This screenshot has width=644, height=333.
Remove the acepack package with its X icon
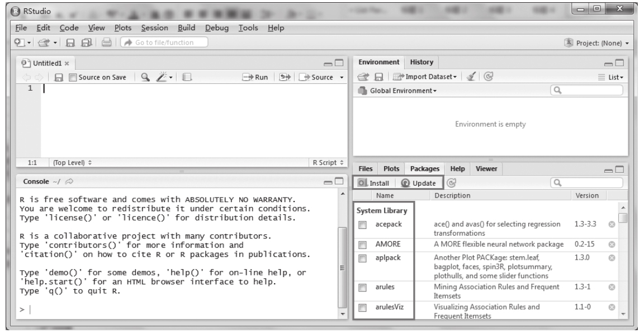[x=612, y=224]
